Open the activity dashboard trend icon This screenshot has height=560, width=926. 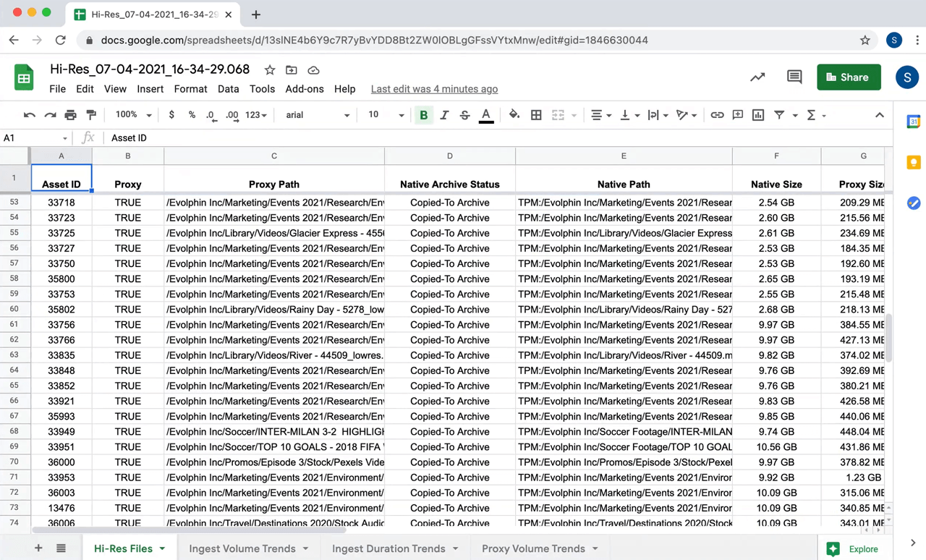coord(757,77)
